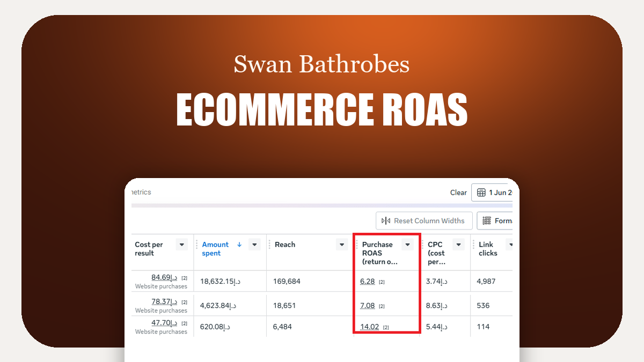This screenshot has width=644, height=362.
Task: Click the 6,484 reach cell
Action: (282, 327)
